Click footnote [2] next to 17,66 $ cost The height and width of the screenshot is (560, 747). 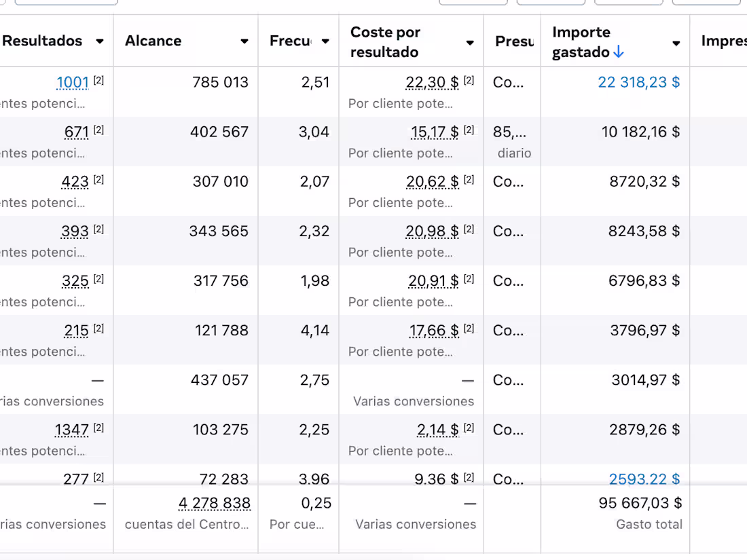click(x=469, y=329)
